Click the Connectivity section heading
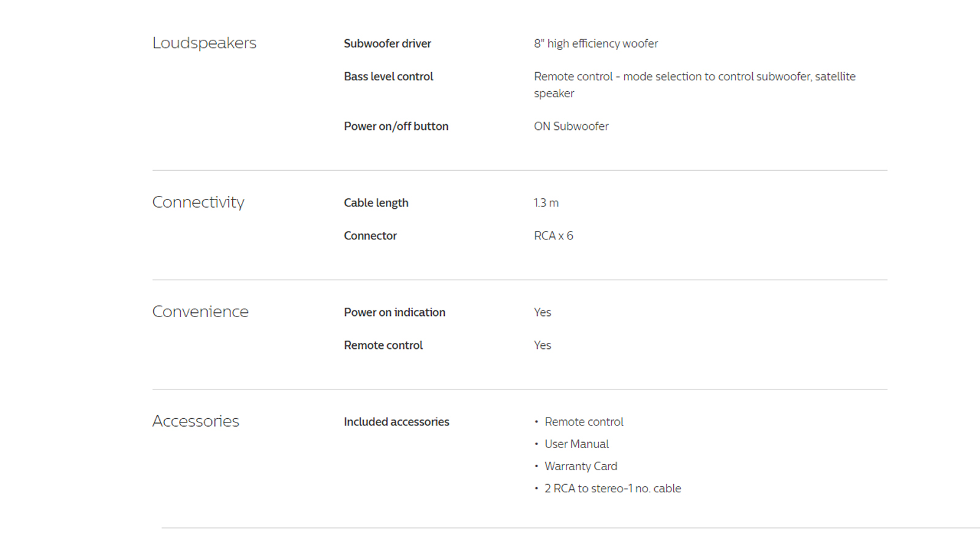 point(198,202)
